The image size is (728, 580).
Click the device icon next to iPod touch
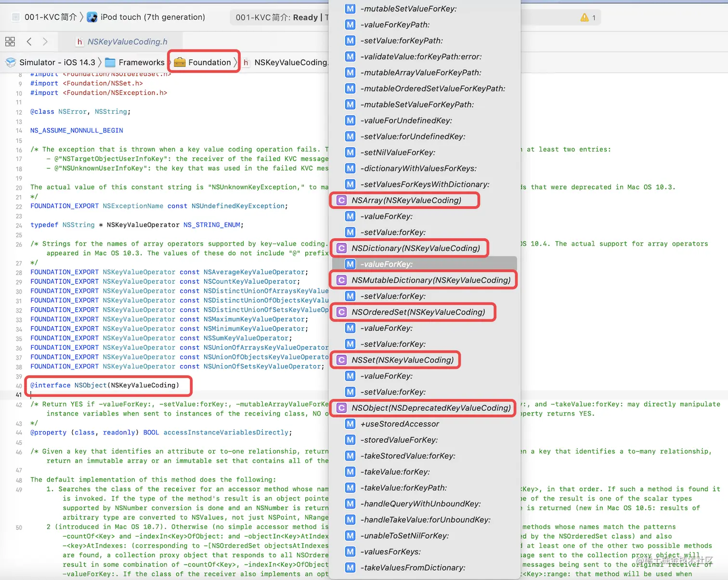[x=91, y=17]
